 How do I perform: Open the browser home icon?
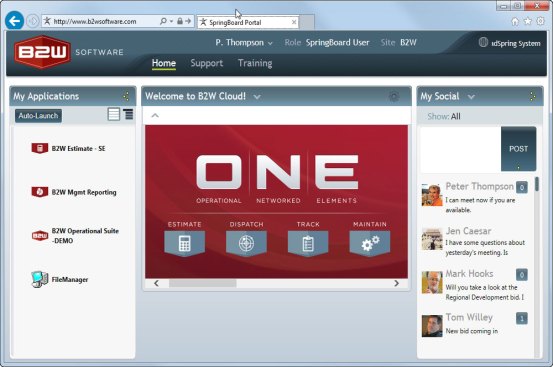point(515,22)
